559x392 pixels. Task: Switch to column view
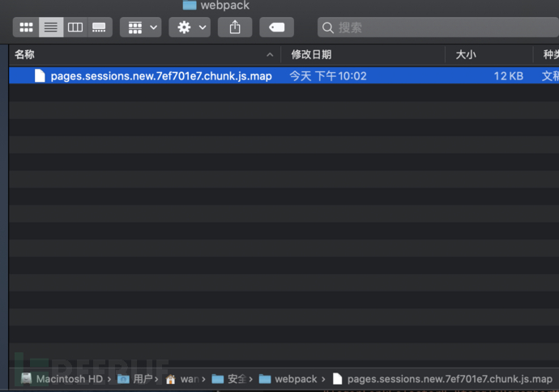(75, 28)
